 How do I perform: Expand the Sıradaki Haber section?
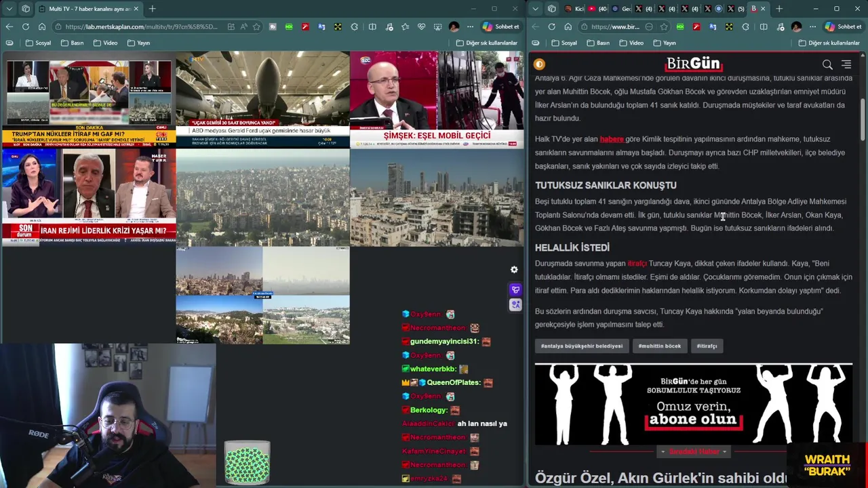(694, 451)
